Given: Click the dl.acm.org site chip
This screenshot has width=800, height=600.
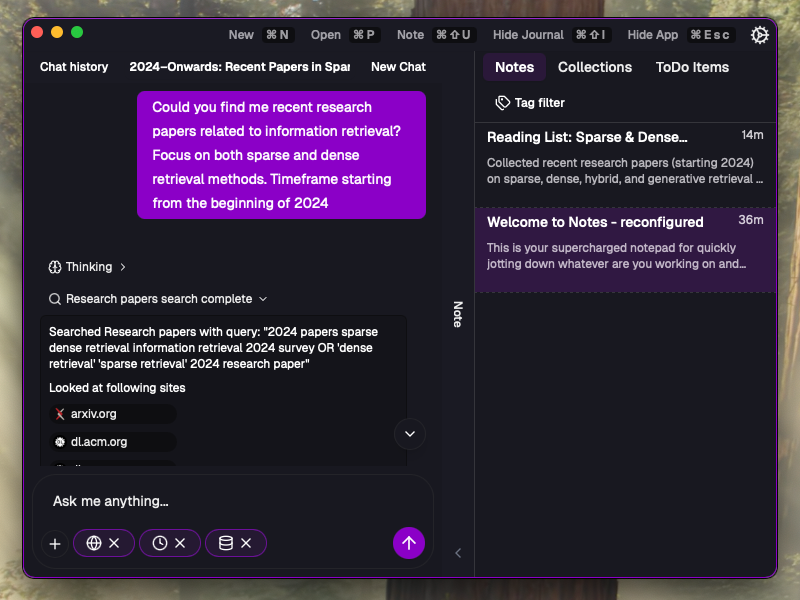Looking at the screenshot, I should click(113, 442).
